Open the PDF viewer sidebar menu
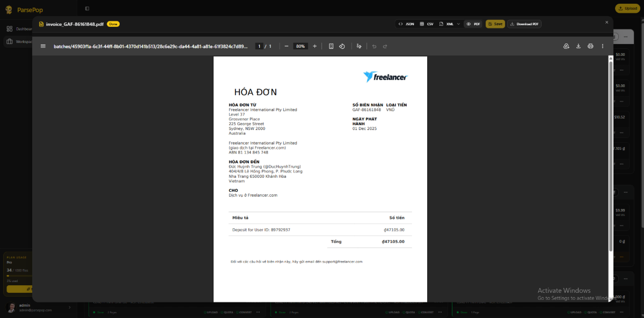This screenshot has width=644, height=318. [x=43, y=46]
